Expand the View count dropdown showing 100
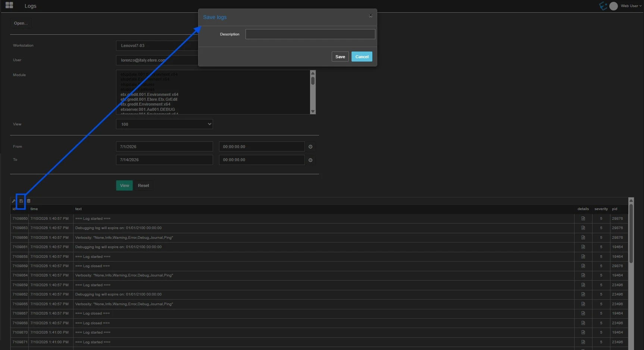The image size is (644, 350). 165,124
